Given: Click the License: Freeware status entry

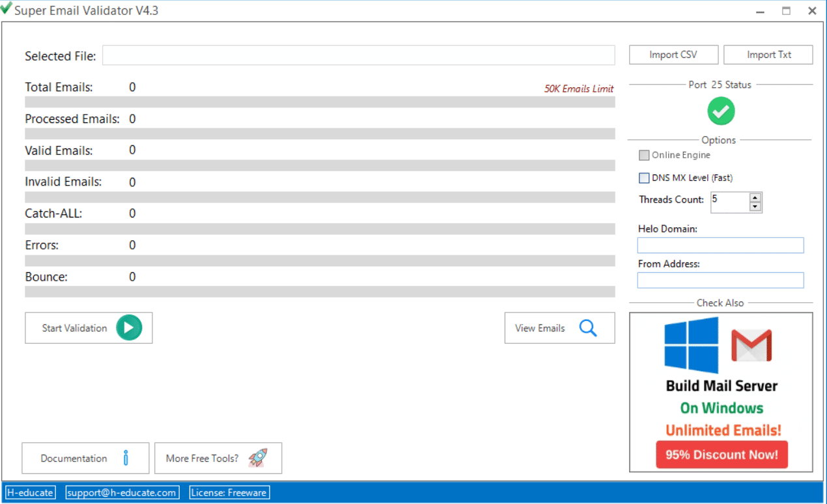Looking at the screenshot, I should pos(229,492).
